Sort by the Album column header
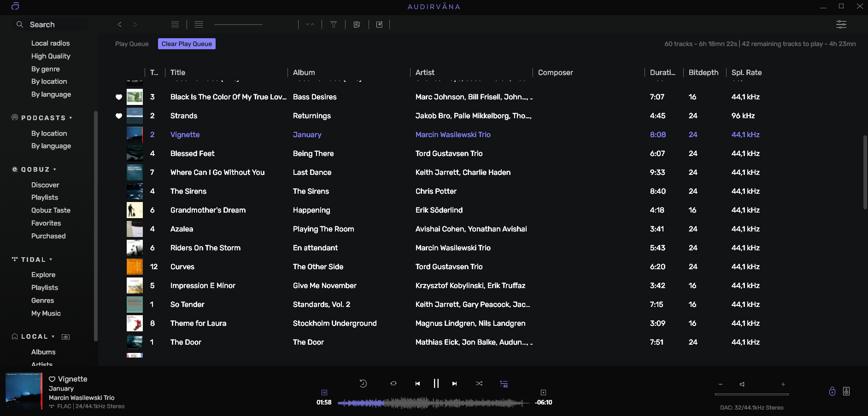The width and height of the screenshot is (868, 416). [304, 72]
